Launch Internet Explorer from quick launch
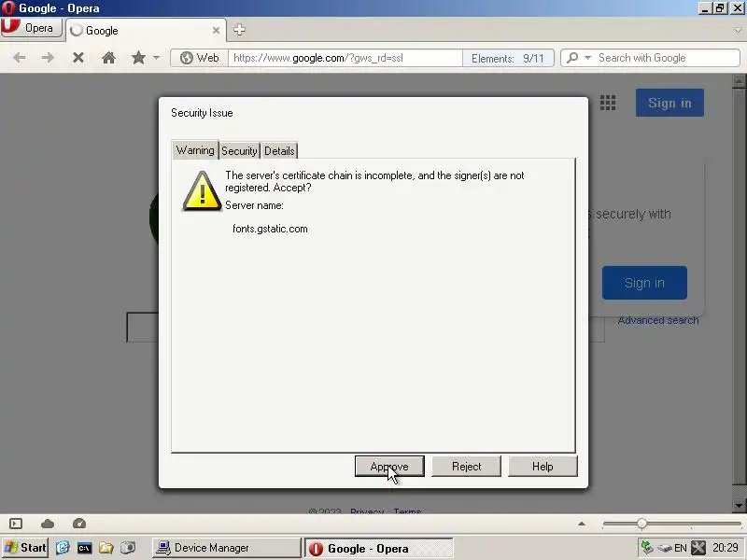The width and height of the screenshot is (747, 560). coord(63,548)
